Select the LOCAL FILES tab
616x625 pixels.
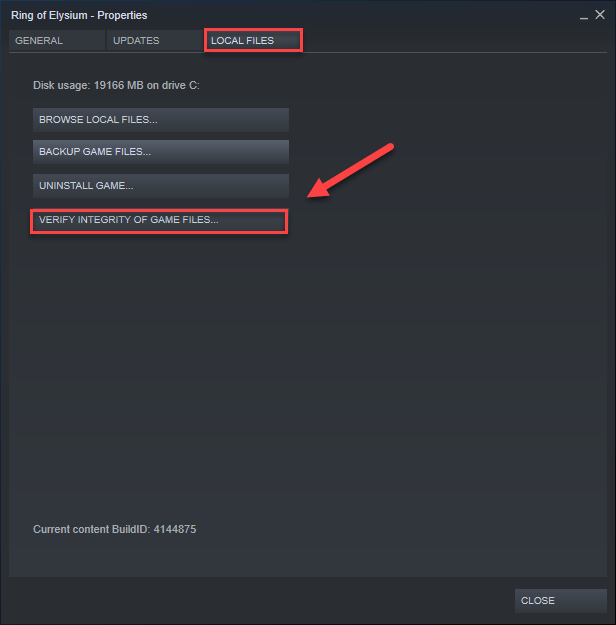point(253,40)
